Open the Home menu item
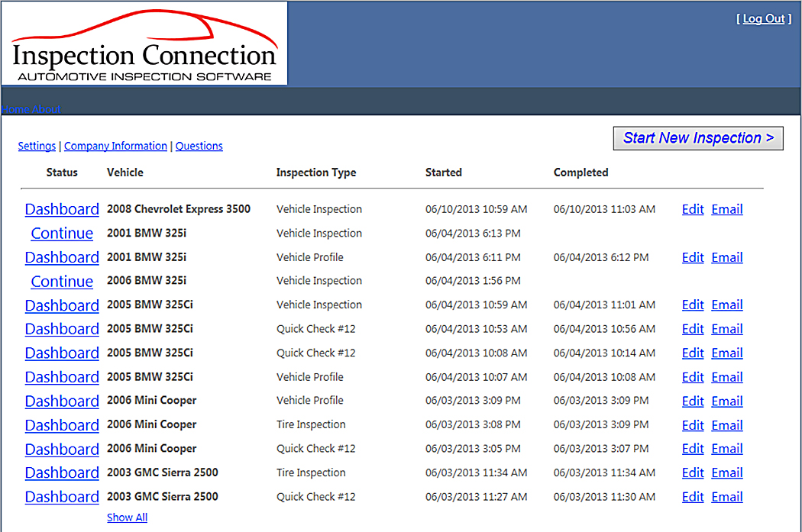 click(15, 109)
